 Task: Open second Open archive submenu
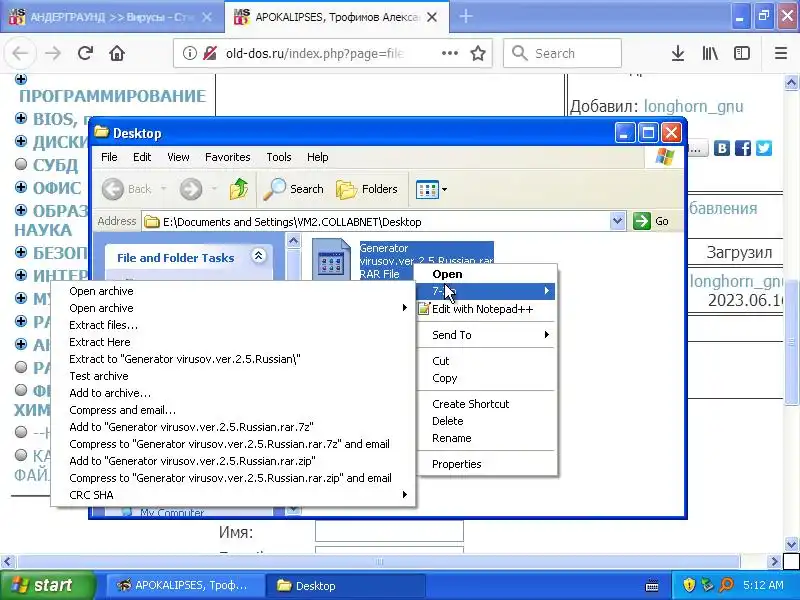pos(234,308)
